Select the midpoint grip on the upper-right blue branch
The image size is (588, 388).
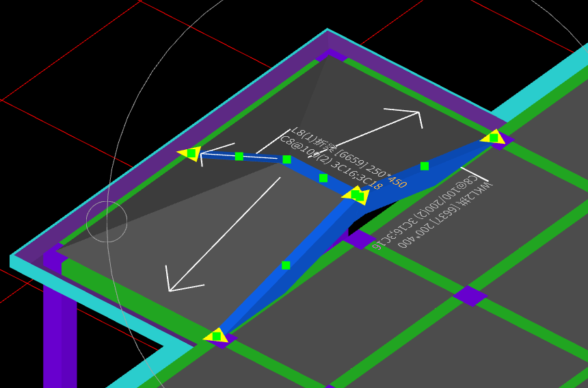[425, 166]
